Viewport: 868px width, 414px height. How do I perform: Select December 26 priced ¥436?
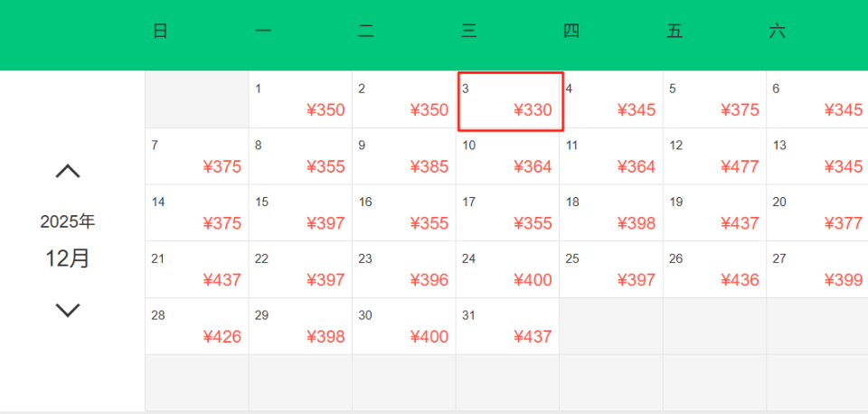pos(714,269)
